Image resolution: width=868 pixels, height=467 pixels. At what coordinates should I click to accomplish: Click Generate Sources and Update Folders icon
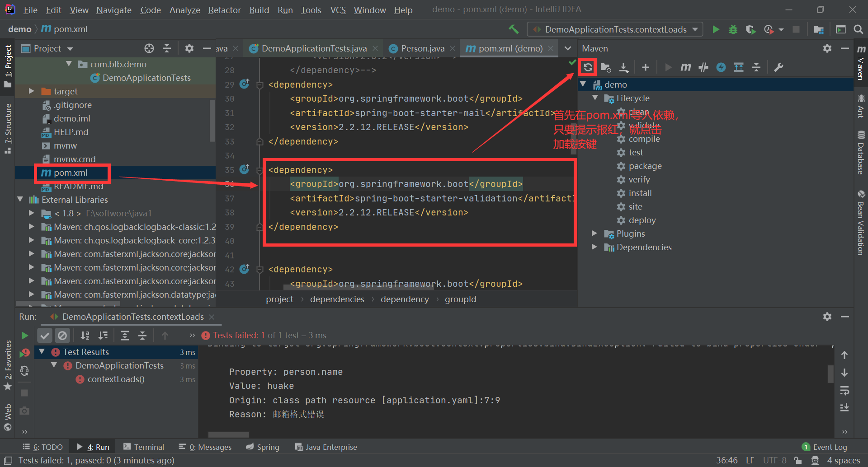pos(606,67)
